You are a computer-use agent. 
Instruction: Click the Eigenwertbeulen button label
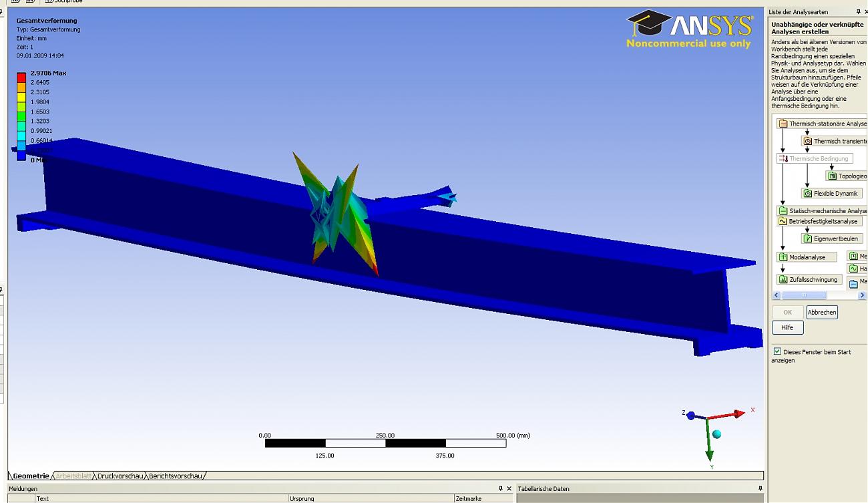click(x=836, y=238)
